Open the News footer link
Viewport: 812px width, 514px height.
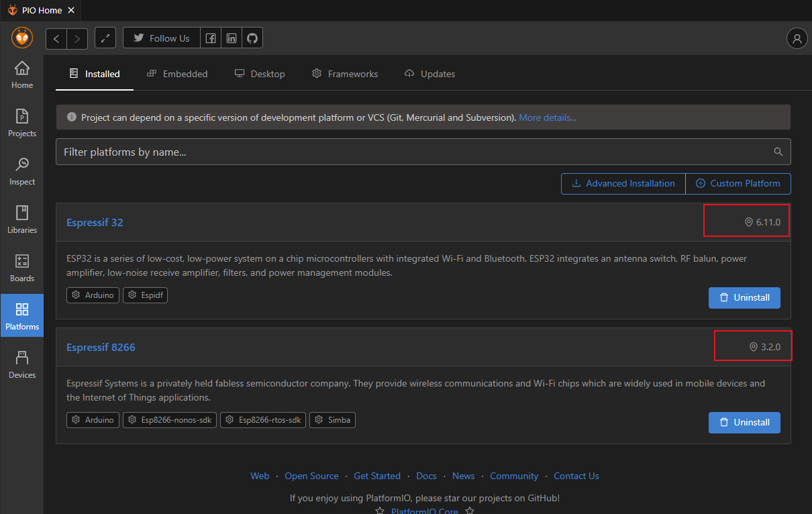click(463, 476)
